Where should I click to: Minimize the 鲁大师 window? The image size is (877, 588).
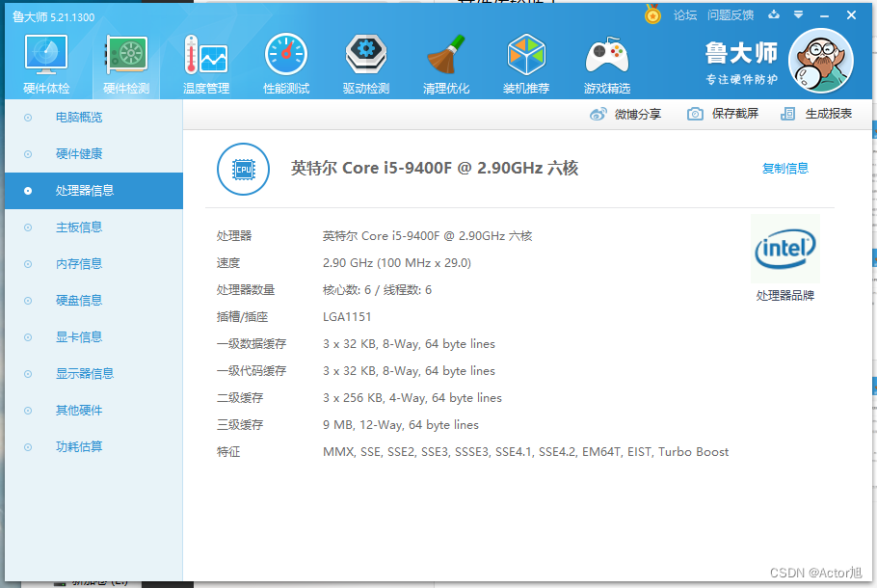coord(824,15)
